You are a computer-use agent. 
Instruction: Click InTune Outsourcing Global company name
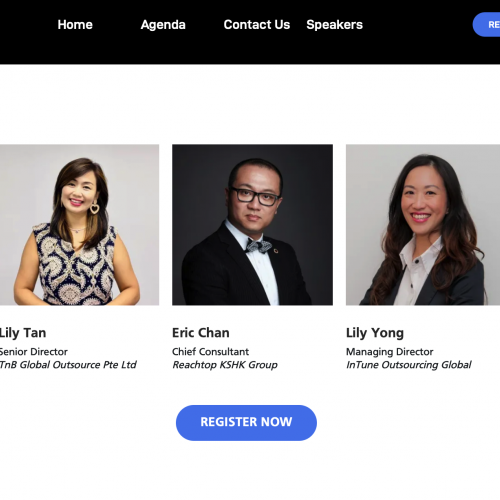pyautogui.click(x=409, y=365)
